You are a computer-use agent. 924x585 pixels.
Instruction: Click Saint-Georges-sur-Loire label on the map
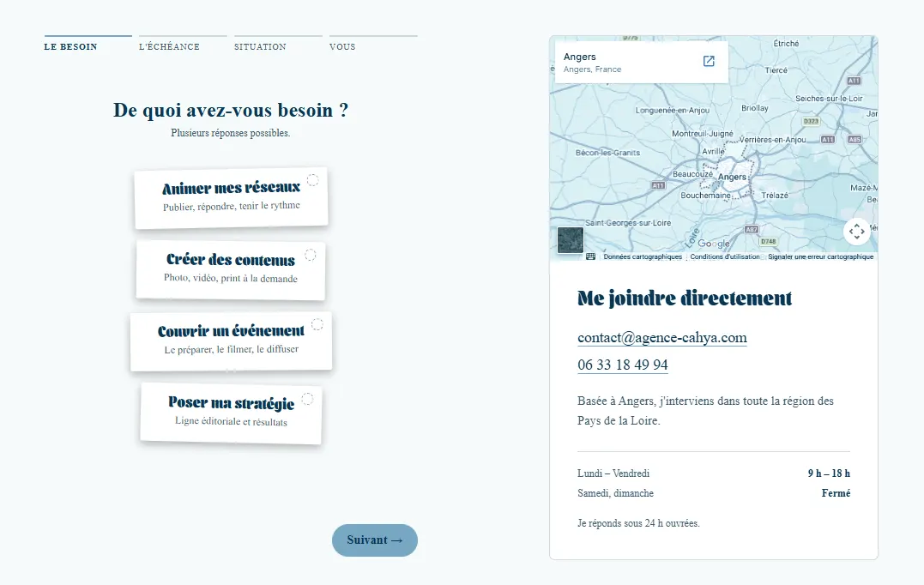coord(628,223)
